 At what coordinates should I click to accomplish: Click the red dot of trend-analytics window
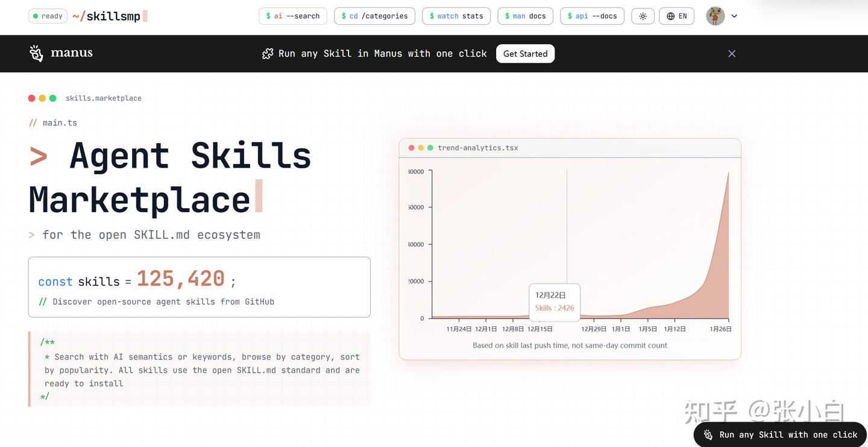click(x=412, y=148)
